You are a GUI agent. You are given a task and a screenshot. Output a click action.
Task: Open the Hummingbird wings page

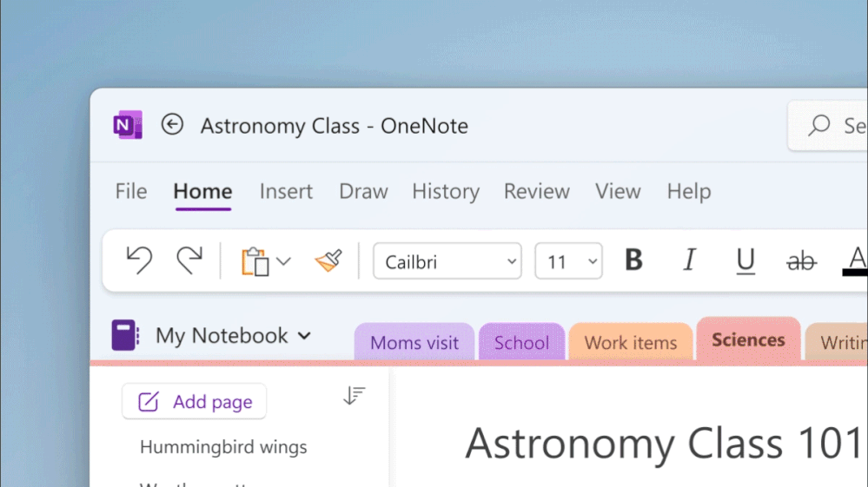pos(223,448)
